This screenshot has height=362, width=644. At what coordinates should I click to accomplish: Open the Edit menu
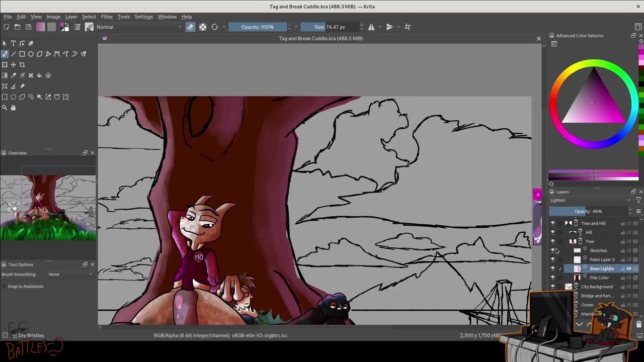click(21, 17)
